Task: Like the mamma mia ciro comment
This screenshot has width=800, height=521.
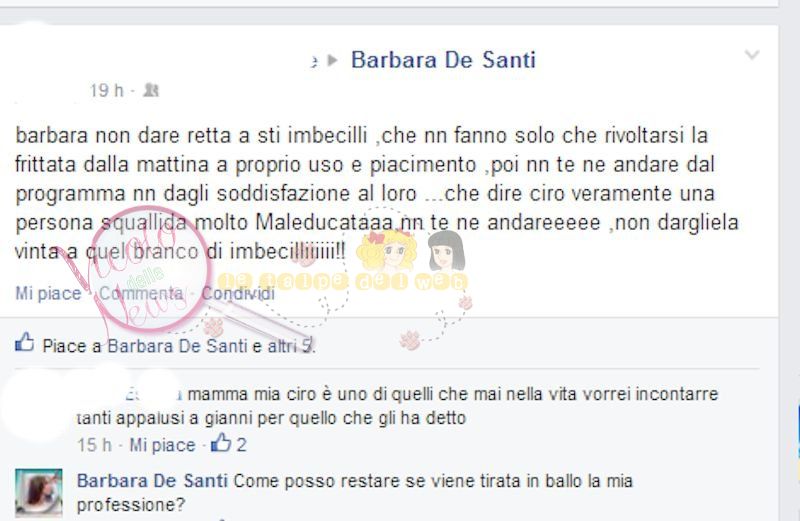Action: 162,445
